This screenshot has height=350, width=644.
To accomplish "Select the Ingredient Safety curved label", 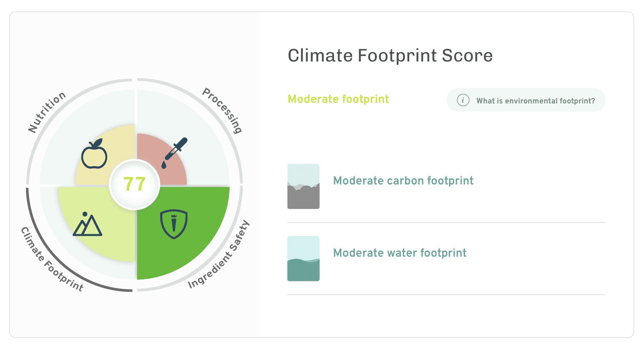I will coord(219,255).
